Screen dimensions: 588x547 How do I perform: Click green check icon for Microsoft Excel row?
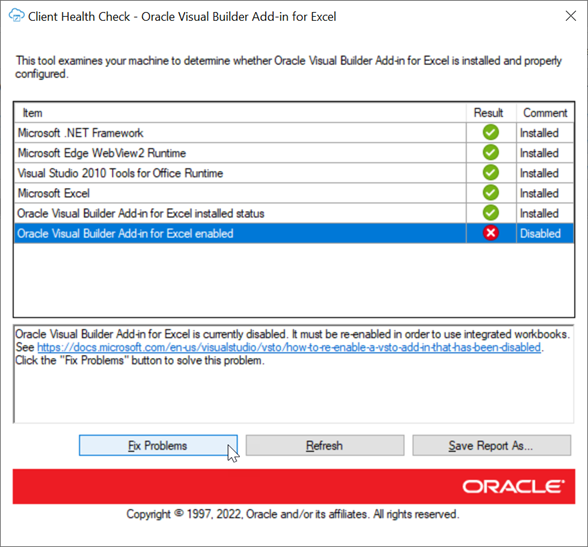(490, 193)
